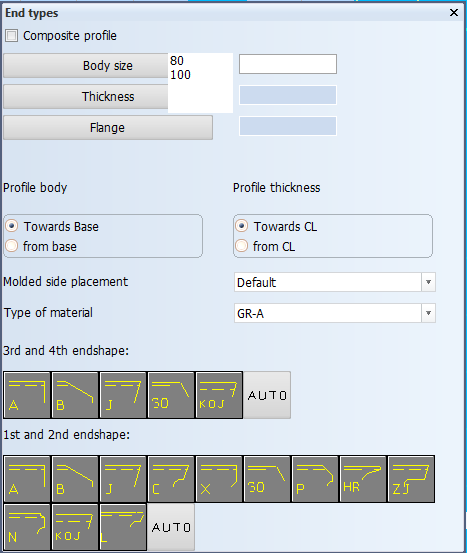The image size is (467, 553).
Task: Select the N endshape icon
Action: 27,527
